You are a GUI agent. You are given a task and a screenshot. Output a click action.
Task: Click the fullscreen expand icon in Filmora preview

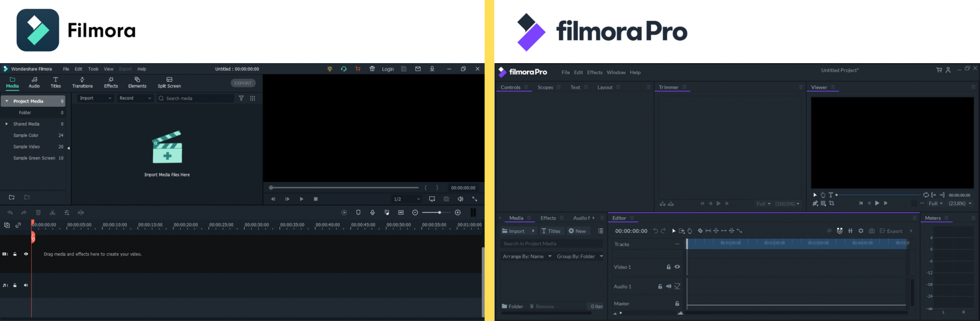point(475,199)
